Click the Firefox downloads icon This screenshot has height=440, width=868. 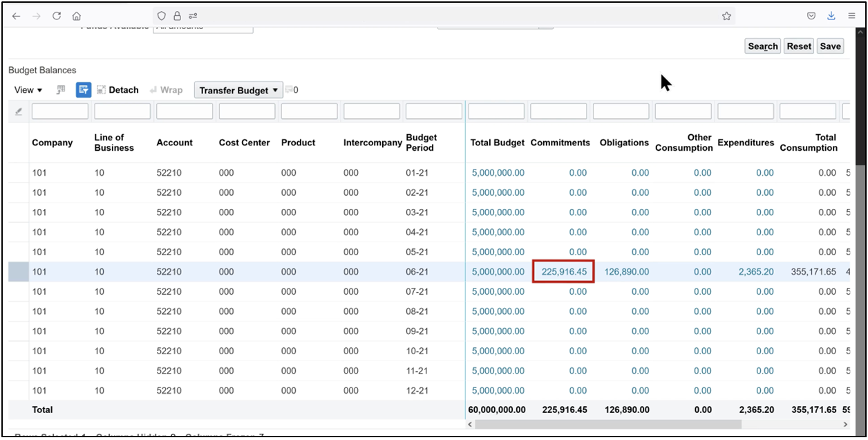831,15
